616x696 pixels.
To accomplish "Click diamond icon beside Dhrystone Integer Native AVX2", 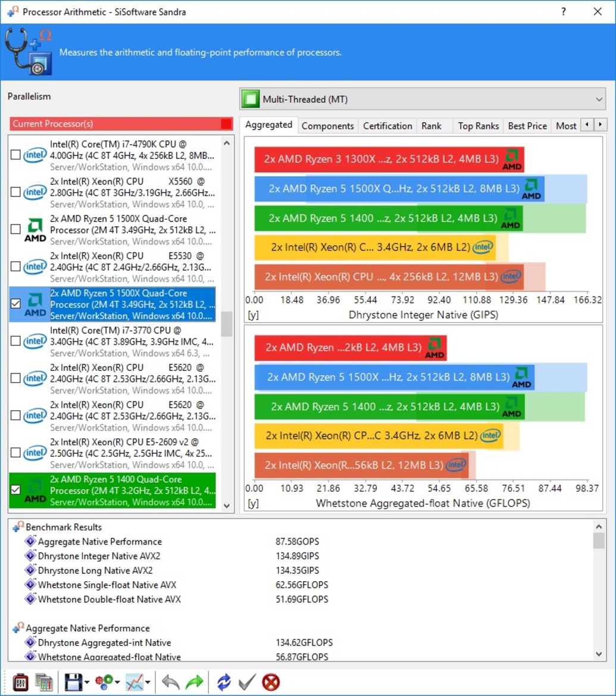I will click(x=30, y=555).
